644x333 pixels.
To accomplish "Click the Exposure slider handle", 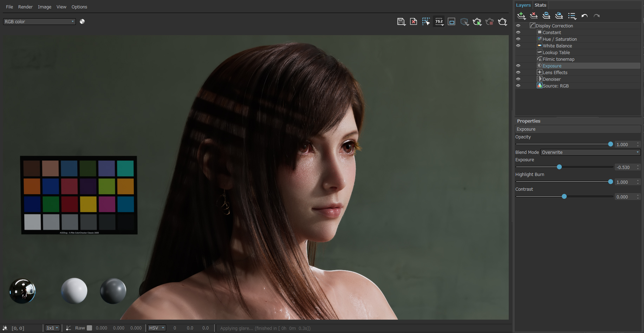I will (559, 167).
